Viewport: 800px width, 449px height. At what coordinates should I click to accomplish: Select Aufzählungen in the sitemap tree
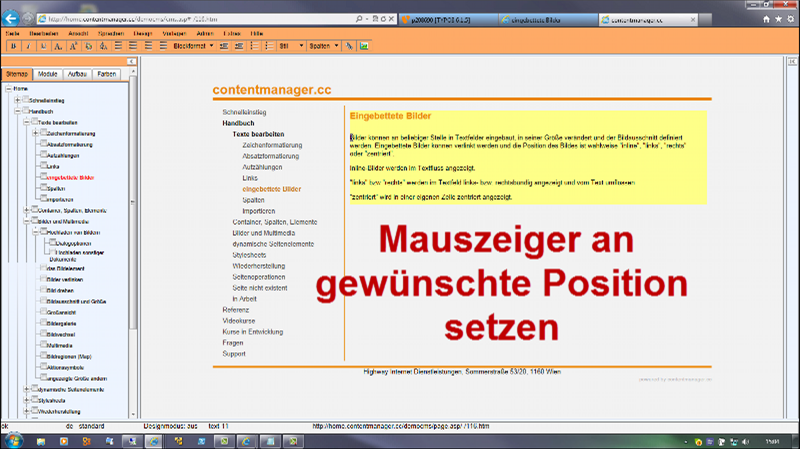coord(63,155)
